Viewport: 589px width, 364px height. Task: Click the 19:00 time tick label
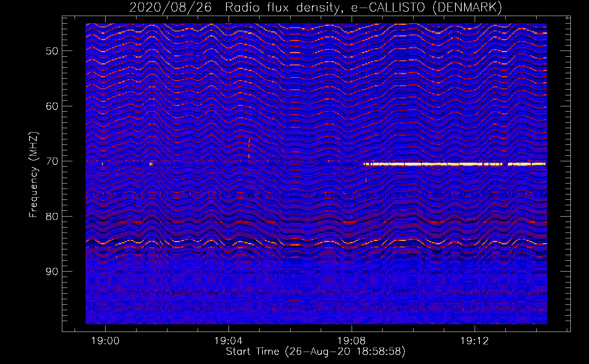(x=105, y=341)
